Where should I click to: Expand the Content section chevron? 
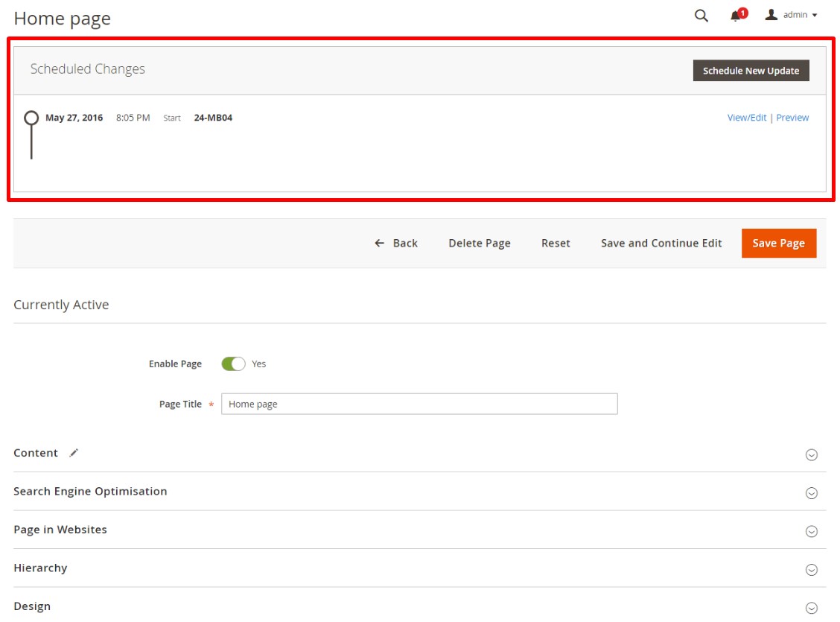pos(812,454)
